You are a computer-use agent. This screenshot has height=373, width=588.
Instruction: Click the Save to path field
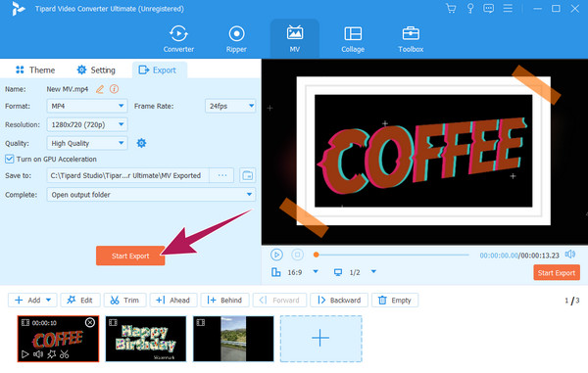(x=127, y=175)
